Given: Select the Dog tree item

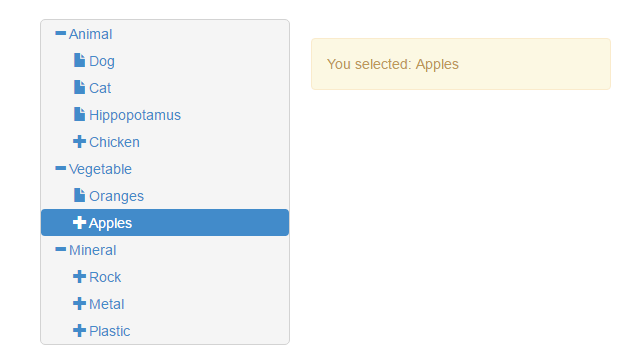Looking at the screenshot, I should point(102,61).
